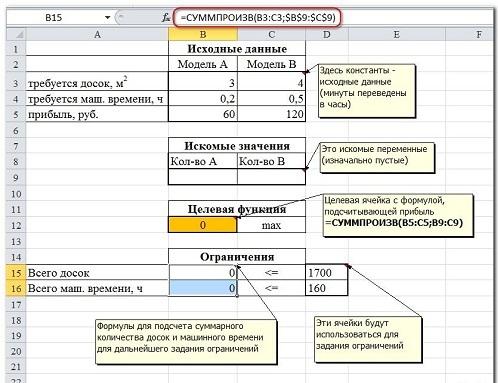Click cell D15 with value 1700
498x383 pixels.
(x=327, y=273)
